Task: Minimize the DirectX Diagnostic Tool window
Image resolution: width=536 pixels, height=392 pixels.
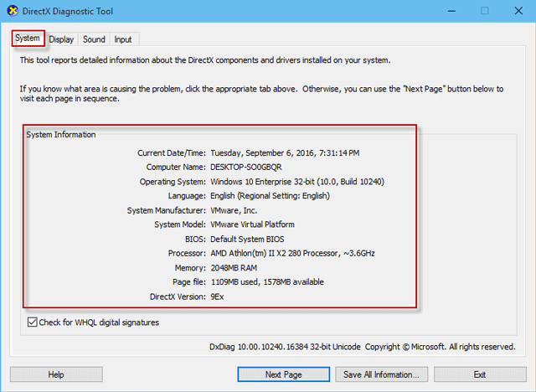Action: (x=452, y=11)
